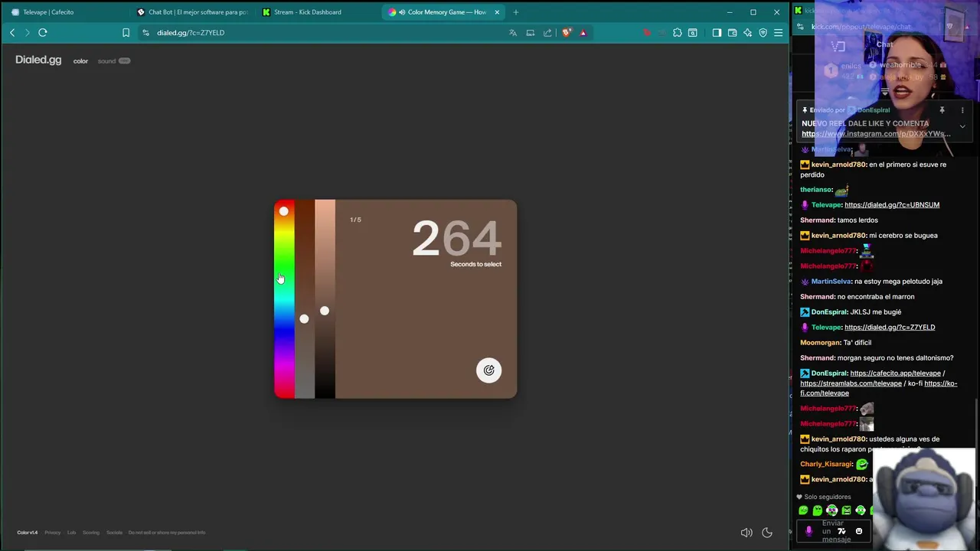Open the emoji picker smiley icon
Image resolution: width=980 pixels, height=551 pixels.
coord(858,531)
